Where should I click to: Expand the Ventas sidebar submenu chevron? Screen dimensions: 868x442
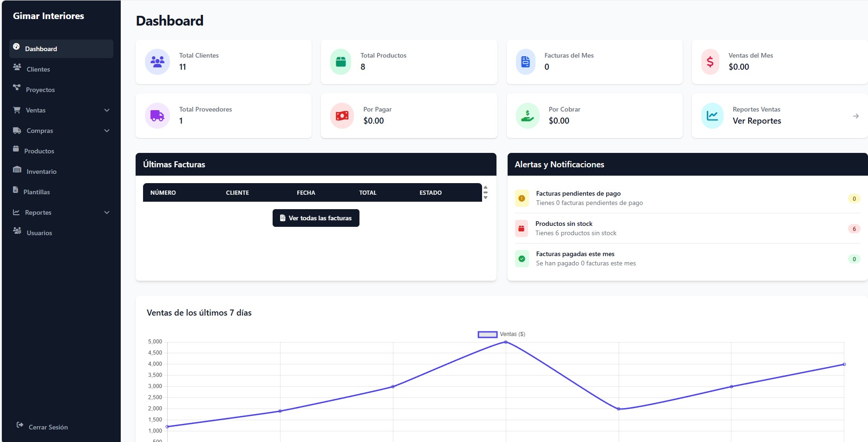[x=107, y=110]
